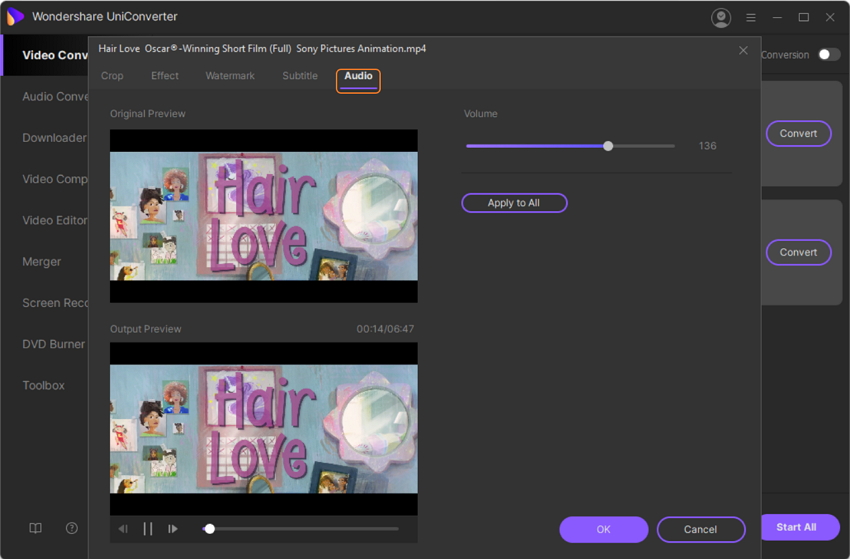Pause the output preview playback
Image resolution: width=850 pixels, height=559 pixels.
[147, 529]
